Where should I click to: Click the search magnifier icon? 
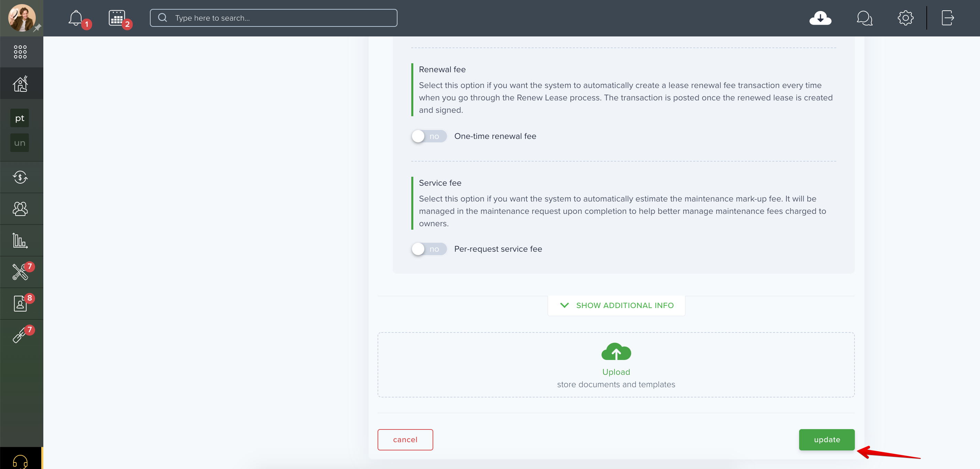[x=162, y=18]
